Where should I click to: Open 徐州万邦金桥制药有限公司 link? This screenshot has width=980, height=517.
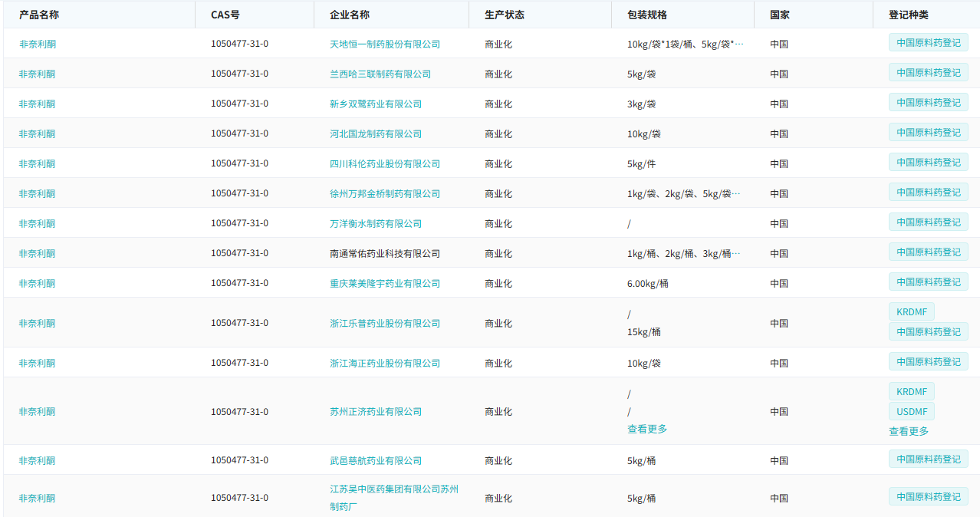(385, 193)
